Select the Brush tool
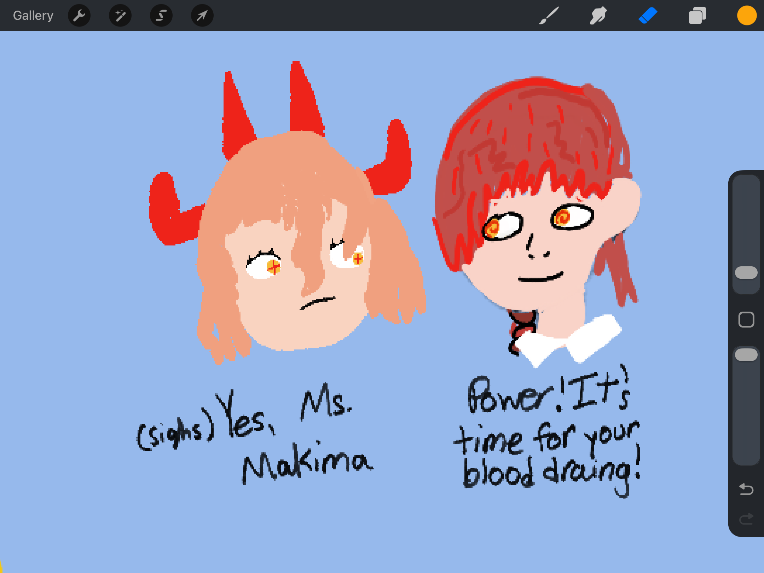The width and height of the screenshot is (764, 573). 549,16
